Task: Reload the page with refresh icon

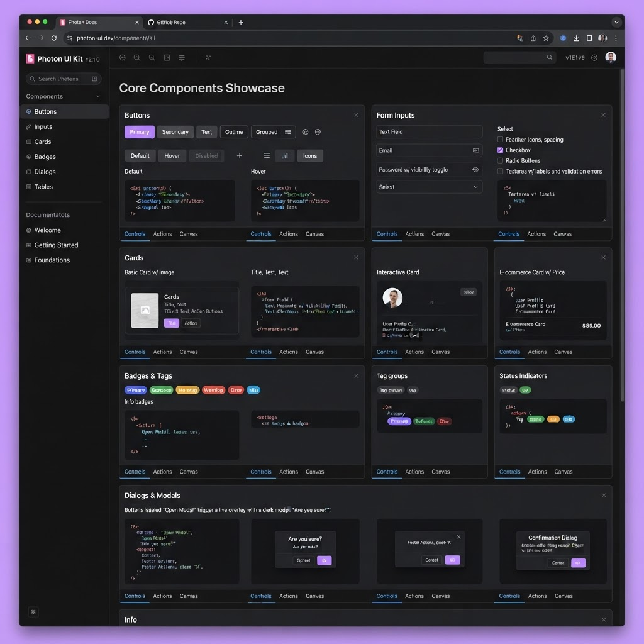Action: click(x=54, y=38)
